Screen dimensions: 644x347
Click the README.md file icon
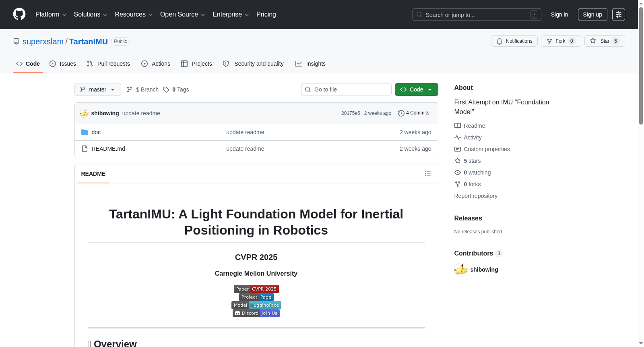[x=85, y=149]
